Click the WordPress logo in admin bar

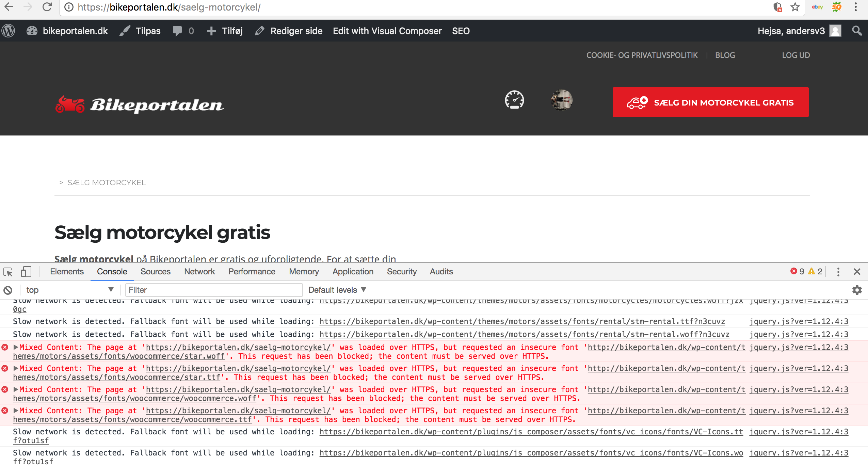(x=9, y=31)
